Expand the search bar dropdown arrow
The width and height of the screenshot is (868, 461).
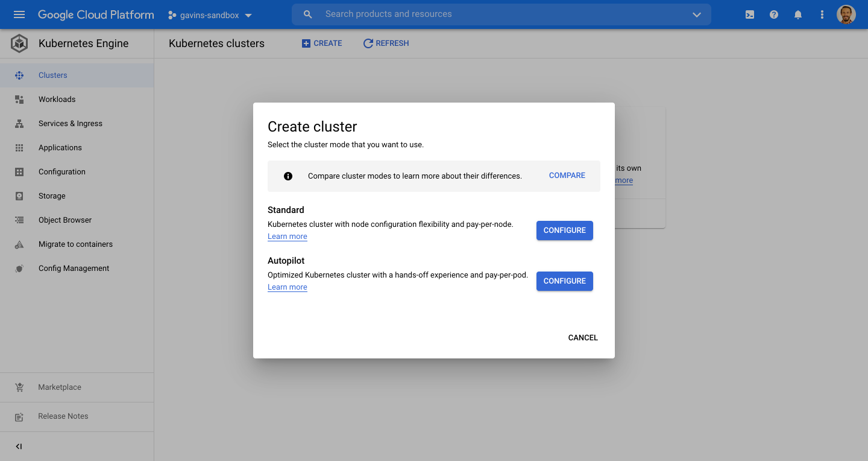point(697,14)
